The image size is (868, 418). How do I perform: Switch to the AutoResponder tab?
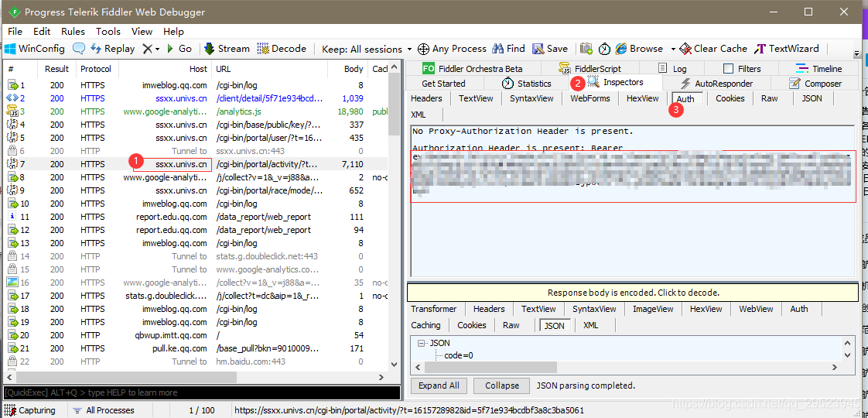716,84
